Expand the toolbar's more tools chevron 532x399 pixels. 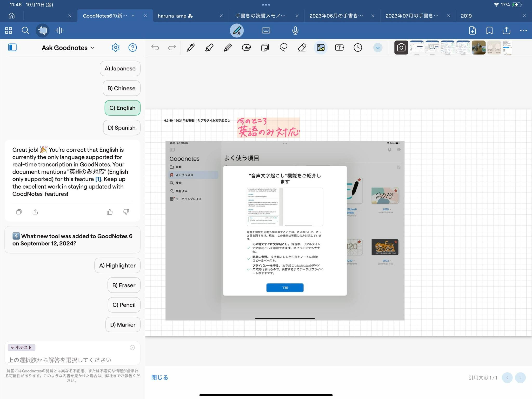click(378, 48)
